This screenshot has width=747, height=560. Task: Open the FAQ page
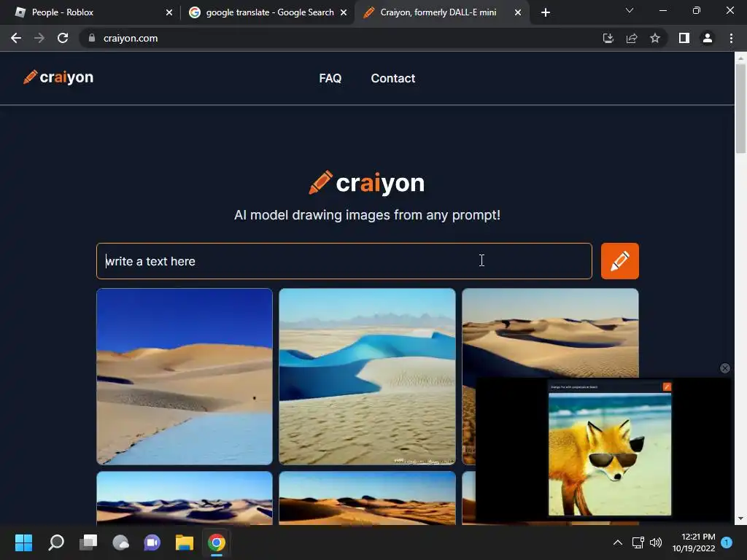click(330, 78)
